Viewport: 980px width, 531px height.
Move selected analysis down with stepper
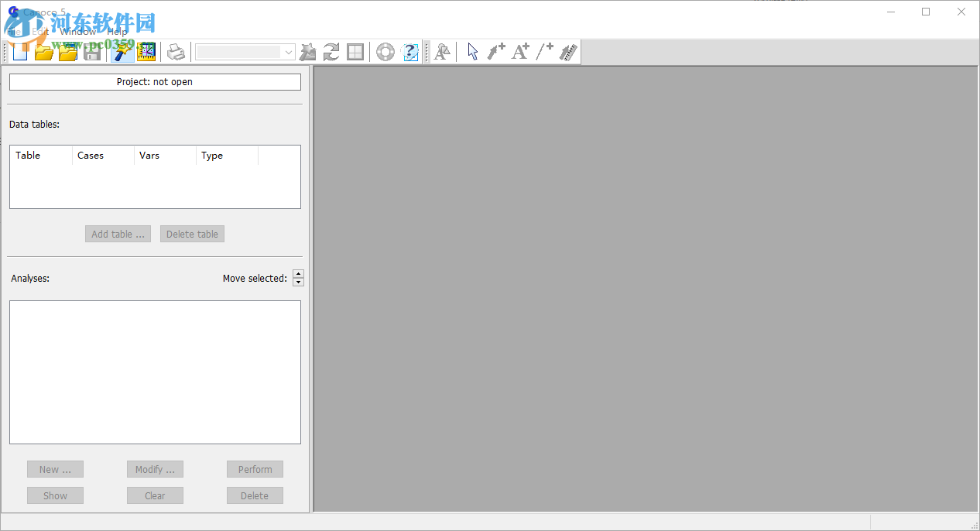click(x=299, y=283)
